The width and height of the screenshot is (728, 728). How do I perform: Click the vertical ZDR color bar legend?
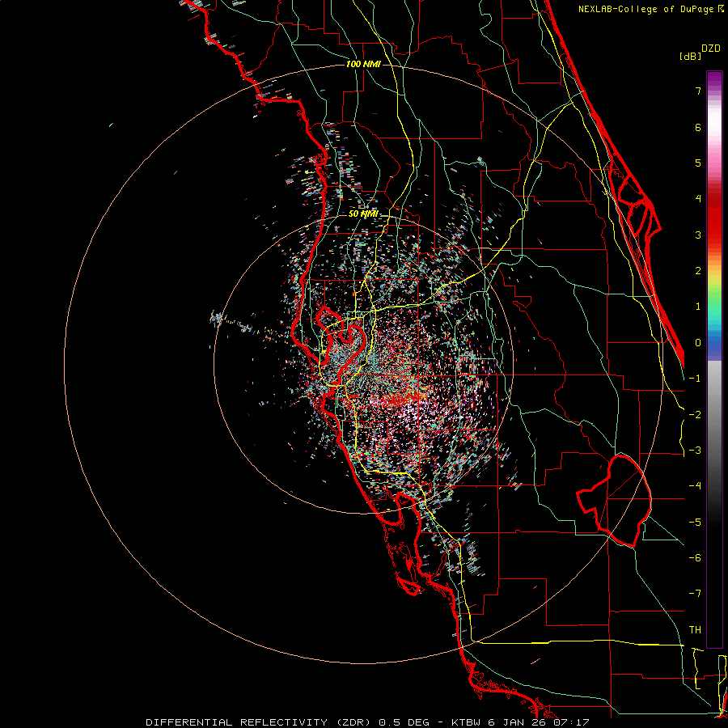tap(714, 359)
